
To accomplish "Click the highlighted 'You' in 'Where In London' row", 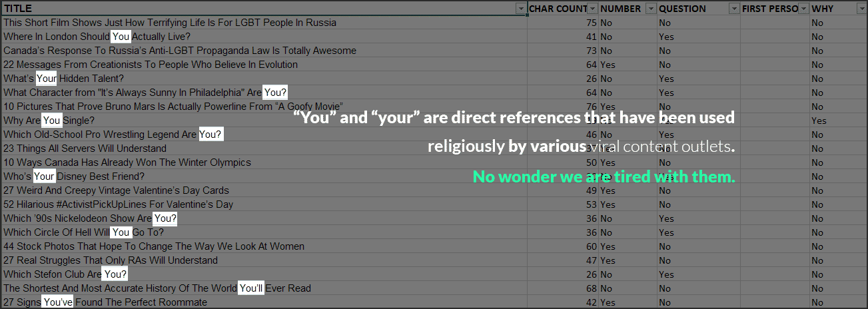I will click(121, 37).
